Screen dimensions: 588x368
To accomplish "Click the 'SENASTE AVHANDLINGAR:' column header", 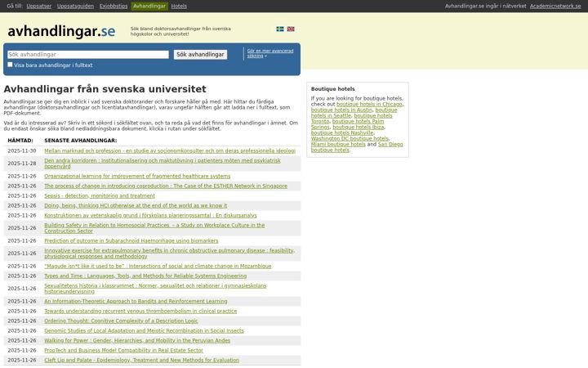I will point(81,141).
